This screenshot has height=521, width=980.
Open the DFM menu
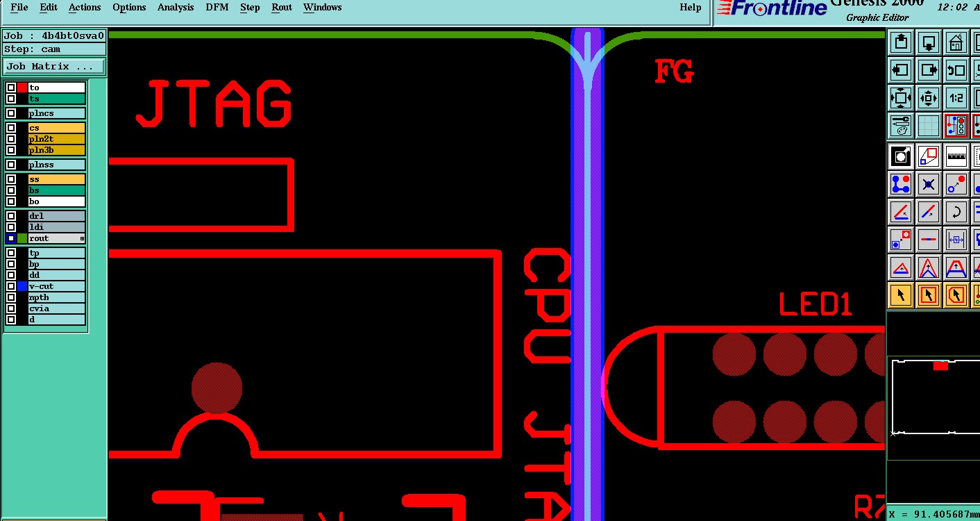217,8
